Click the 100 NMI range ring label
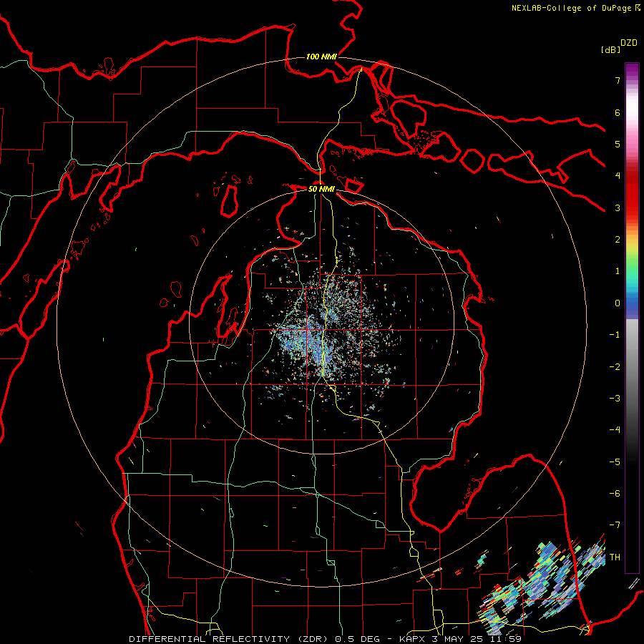The width and height of the screenshot is (644, 644). (x=321, y=57)
